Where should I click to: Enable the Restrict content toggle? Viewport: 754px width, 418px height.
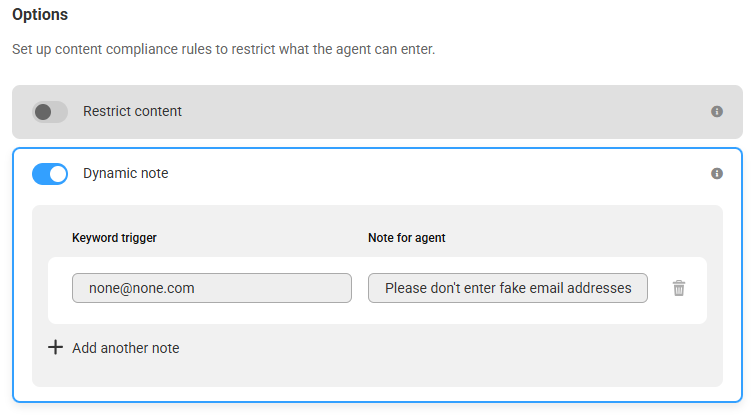(x=50, y=112)
